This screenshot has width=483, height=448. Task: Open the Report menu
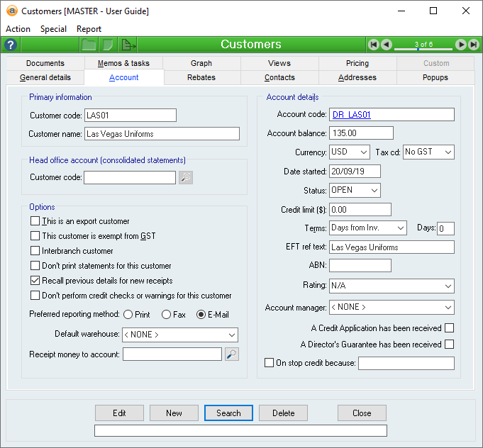[89, 29]
